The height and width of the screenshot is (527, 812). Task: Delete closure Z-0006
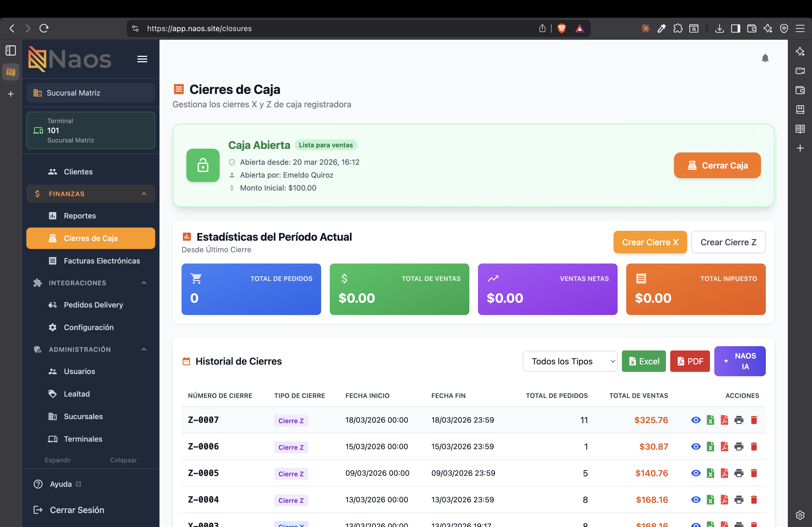pyautogui.click(x=754, y=446)
